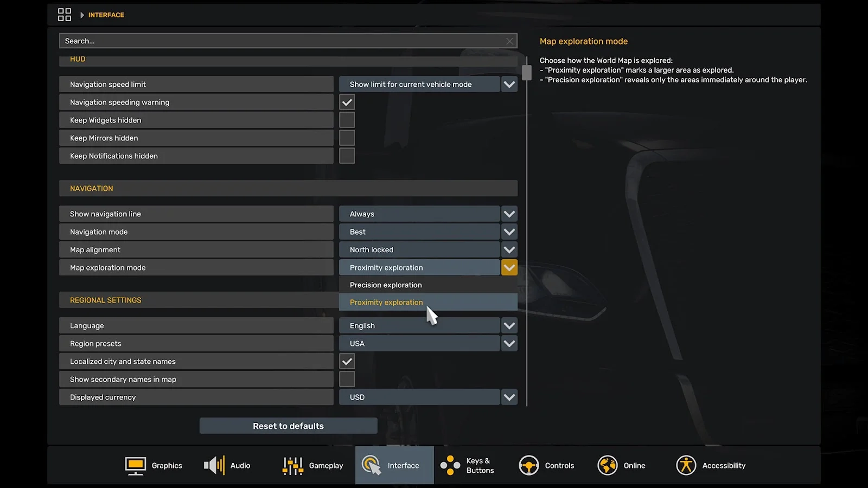Image resolution: width=868 pixels, height=488 pixels.
Task: Clear search with the X icon
Action: pos(509,41)
